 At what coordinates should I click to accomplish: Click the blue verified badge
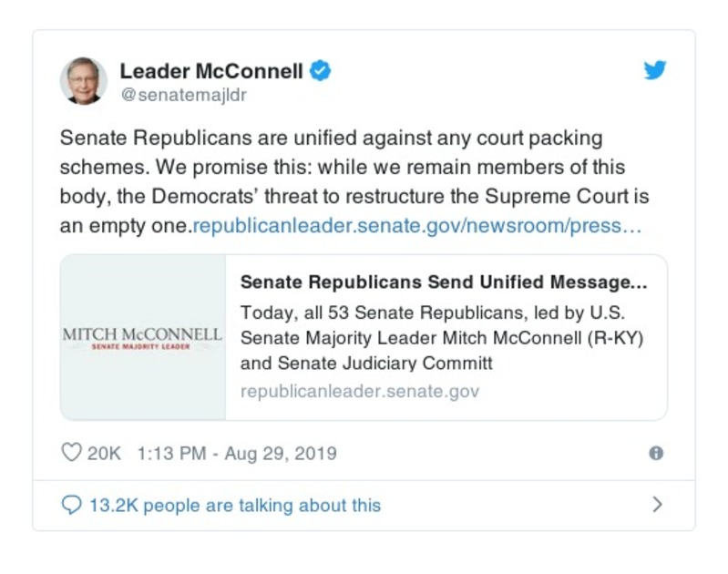320,71
